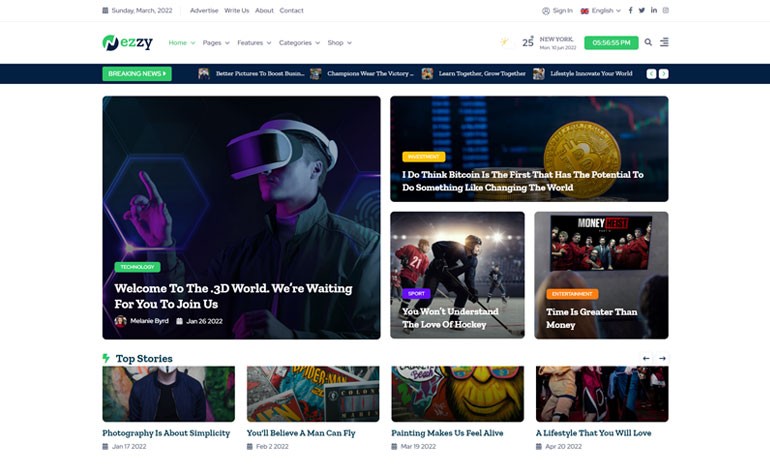
Task: Open the Bitcoin potential article headline
Action: click(522, 181)
